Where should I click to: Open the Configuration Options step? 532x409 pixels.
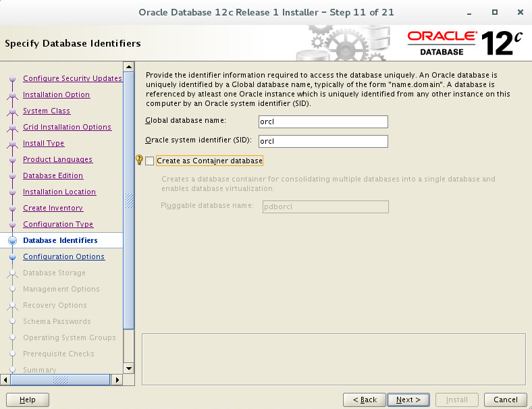(63, 256)
